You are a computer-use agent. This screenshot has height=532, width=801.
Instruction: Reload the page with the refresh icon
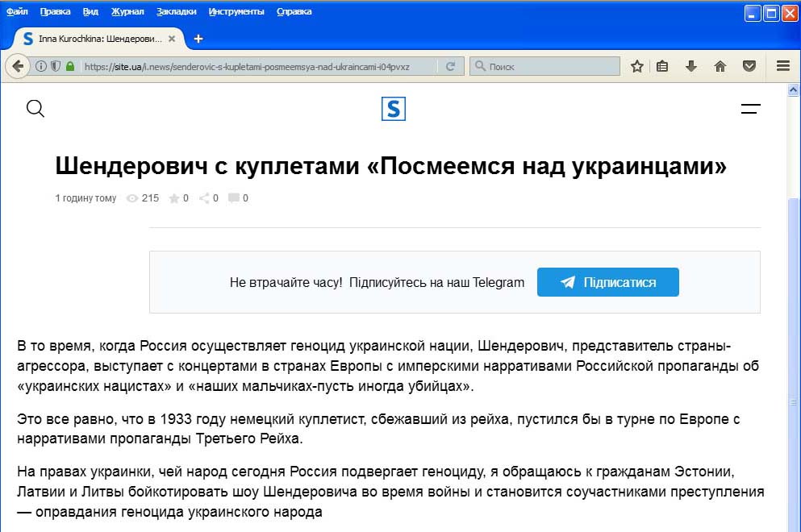coord(450,66)
